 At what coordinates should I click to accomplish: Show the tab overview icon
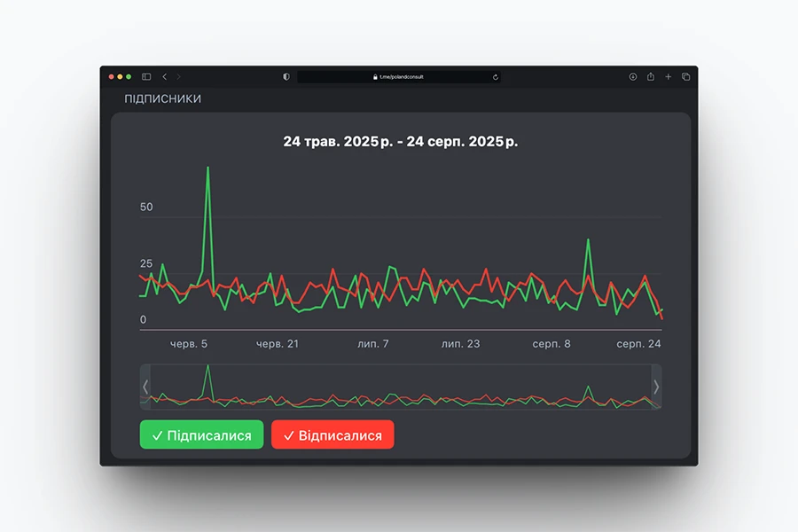pyautogui.click(x=685, y=77)
